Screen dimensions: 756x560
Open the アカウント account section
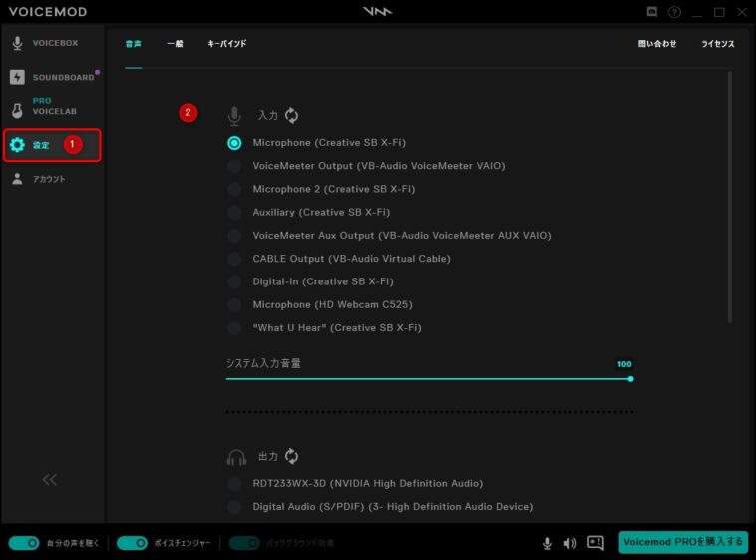tap(38, 179)
